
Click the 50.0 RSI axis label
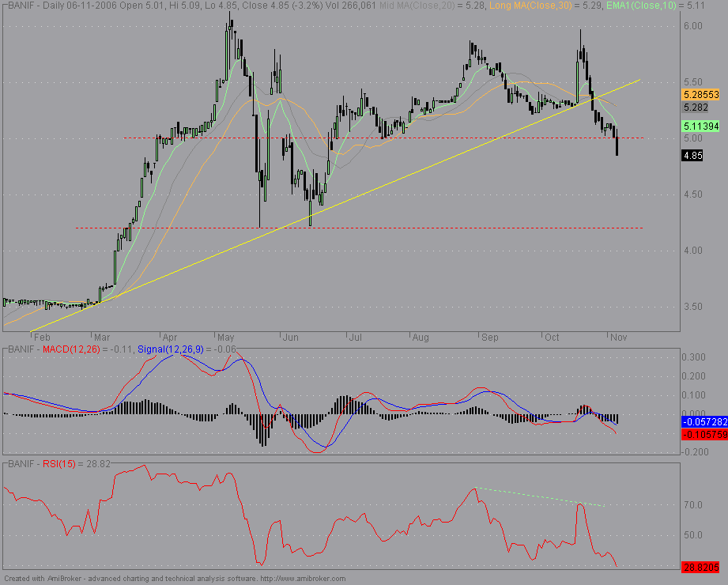[x=692, y=535]
